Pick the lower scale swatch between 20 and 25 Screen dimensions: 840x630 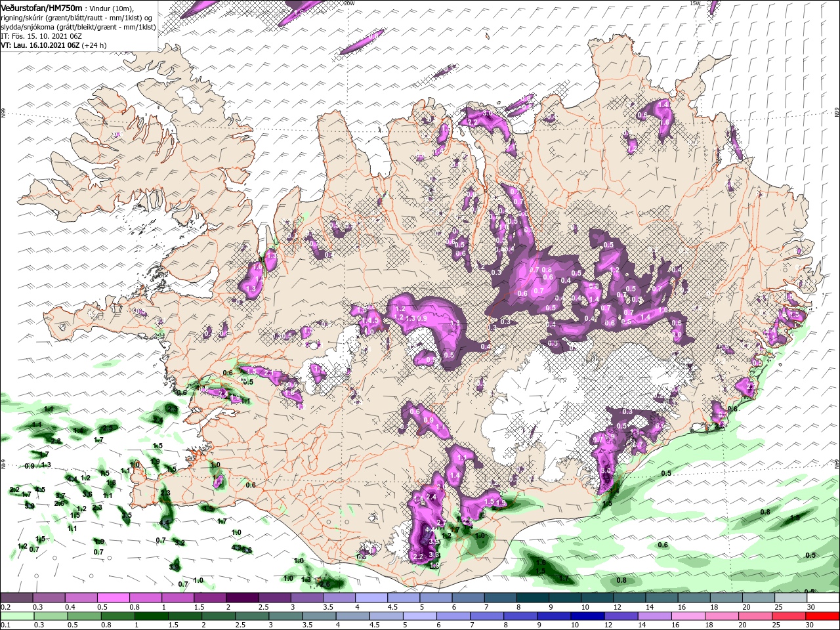click(x=755, y=616)
